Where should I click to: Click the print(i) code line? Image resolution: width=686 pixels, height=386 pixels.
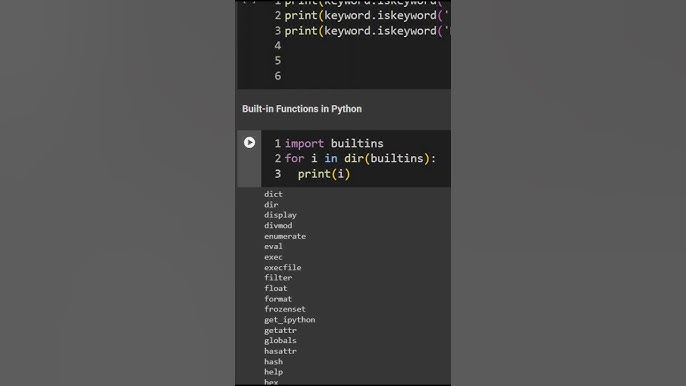click(x=324, y=174)
